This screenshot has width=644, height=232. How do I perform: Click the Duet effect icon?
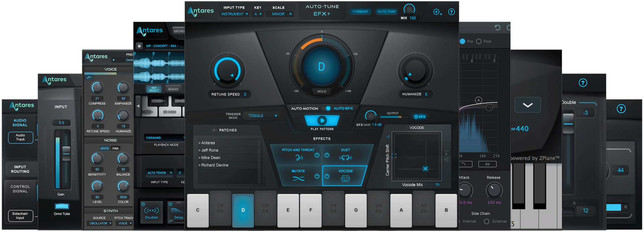[x=345, y=158]
